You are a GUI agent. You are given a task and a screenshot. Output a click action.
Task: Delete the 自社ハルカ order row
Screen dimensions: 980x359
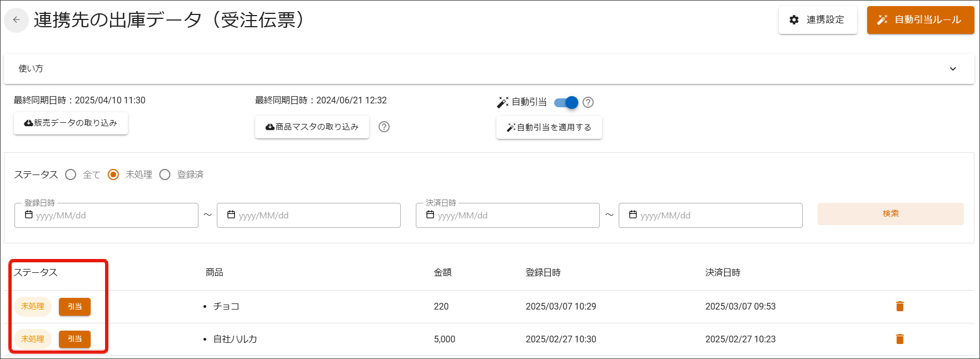(899, 339)
